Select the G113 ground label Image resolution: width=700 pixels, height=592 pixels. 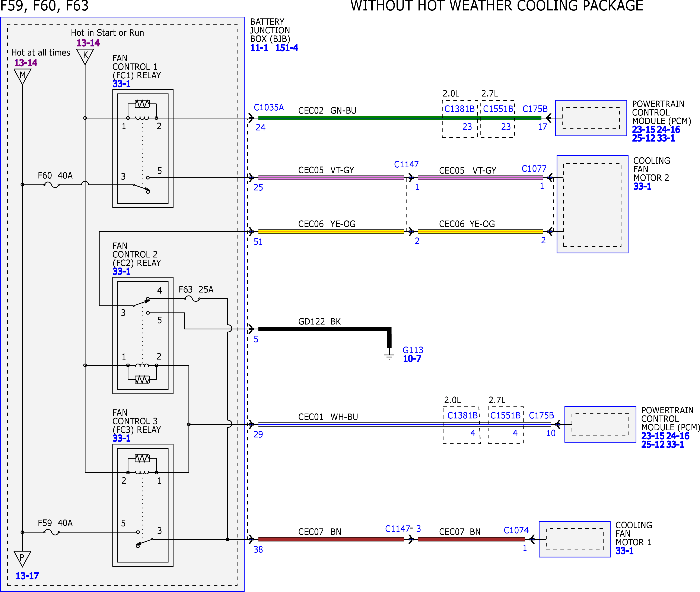(x=413, y=350)
